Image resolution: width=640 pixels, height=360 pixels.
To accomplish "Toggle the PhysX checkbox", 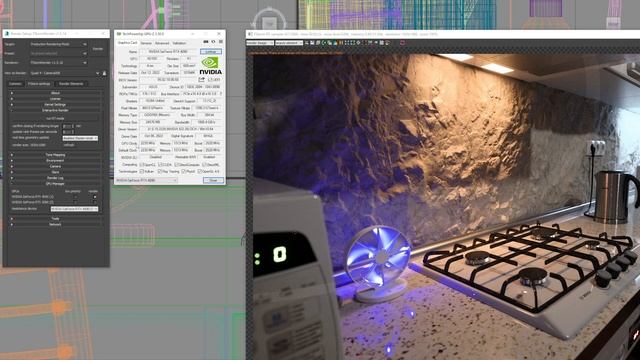I will tap(183, 171).
